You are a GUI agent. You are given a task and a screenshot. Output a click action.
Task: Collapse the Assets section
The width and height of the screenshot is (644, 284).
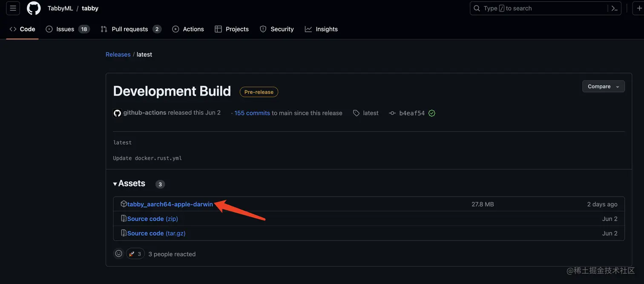[x=129, y=183]
